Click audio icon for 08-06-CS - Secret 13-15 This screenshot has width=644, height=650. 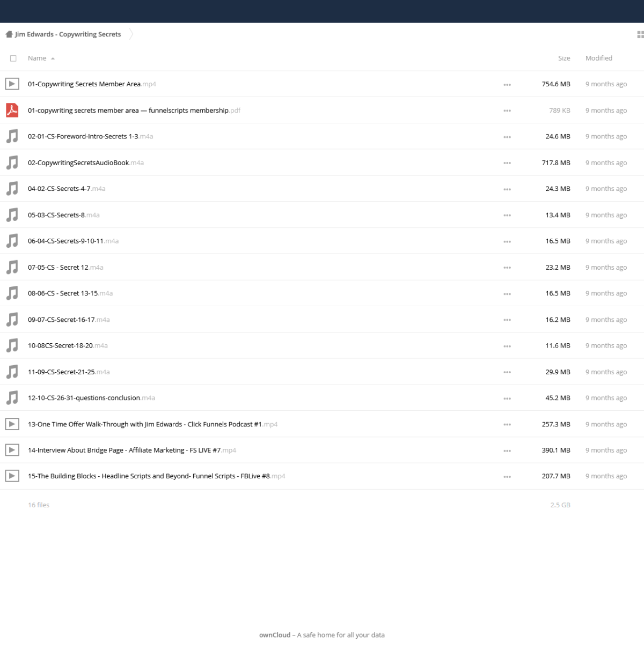point(12,293)
